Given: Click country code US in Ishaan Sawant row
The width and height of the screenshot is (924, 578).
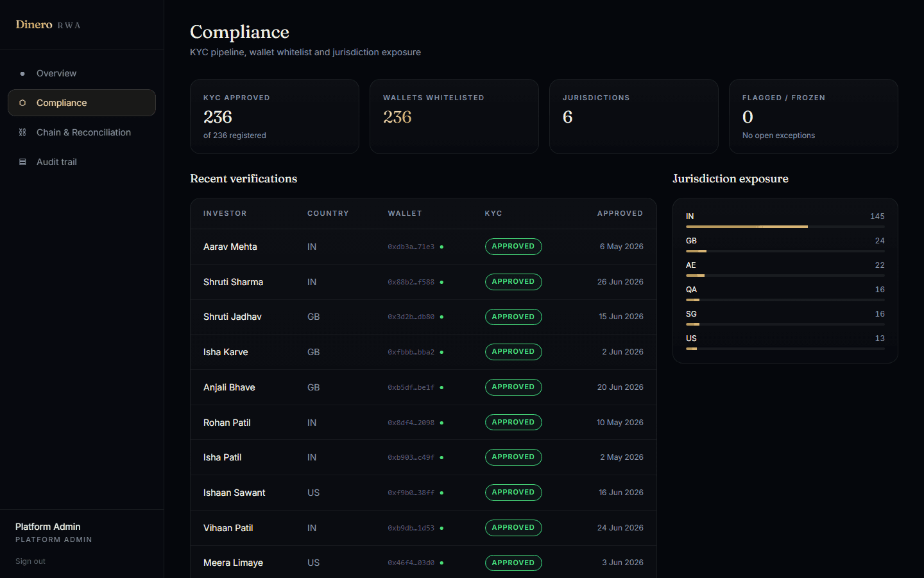Looking at the screenshot, I should [x=313, y=493].
